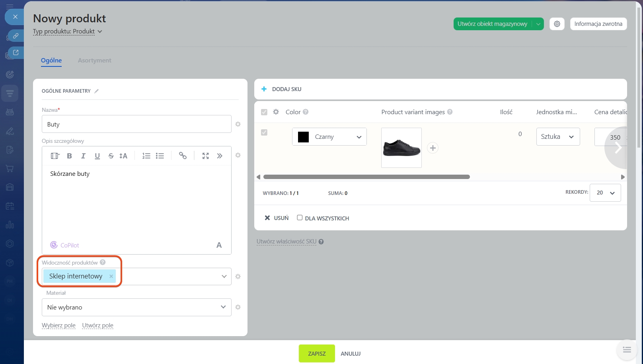Add another product variant image
Viewport: 643px width, 364px height.
point(433,148)
